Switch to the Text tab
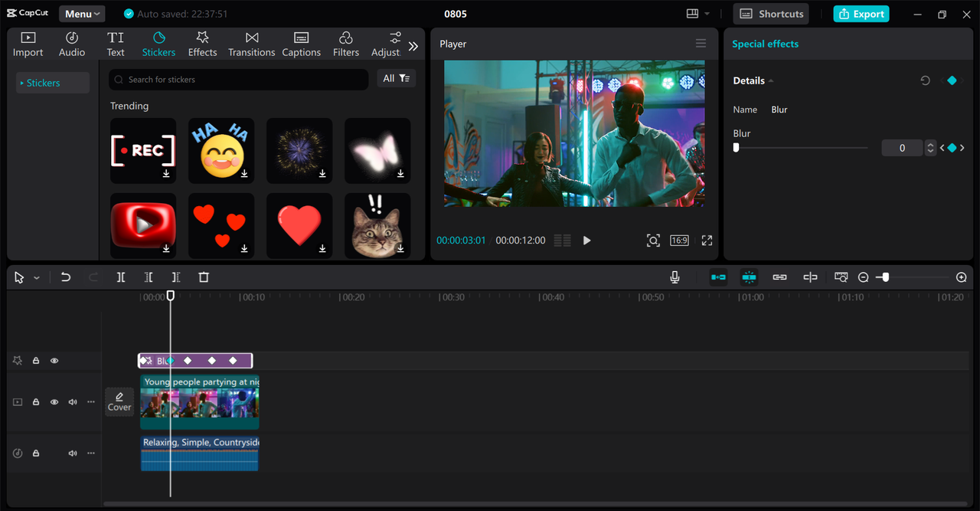 116,44
